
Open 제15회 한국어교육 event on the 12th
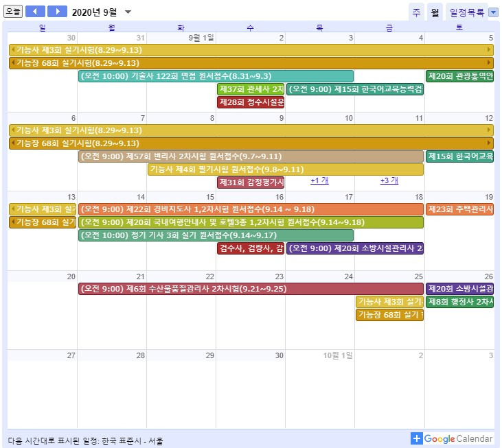pyautogui.click(x=459, y=156)
